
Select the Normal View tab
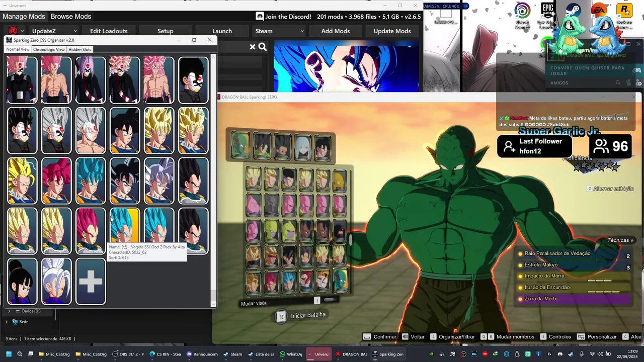pyautogui.click(x=18, y=49)
